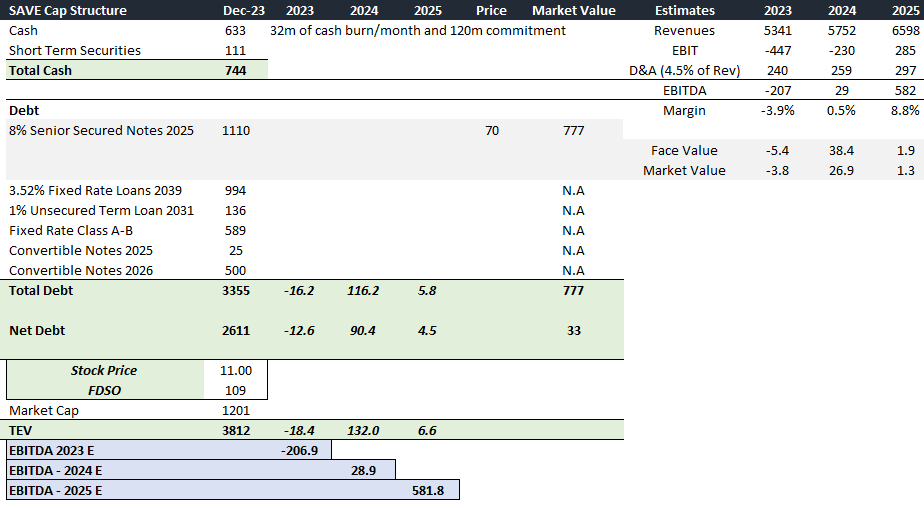Image resolution: width=924 pixels, height=508 pixels.
Task: Click the 2025 Revenues value 6598
Action: point(905,31)
